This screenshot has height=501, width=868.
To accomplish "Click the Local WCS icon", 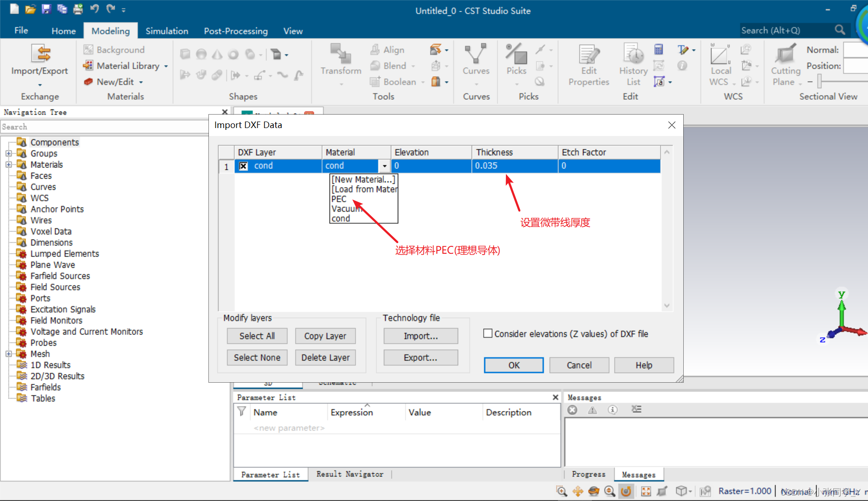I will [720, 54].
